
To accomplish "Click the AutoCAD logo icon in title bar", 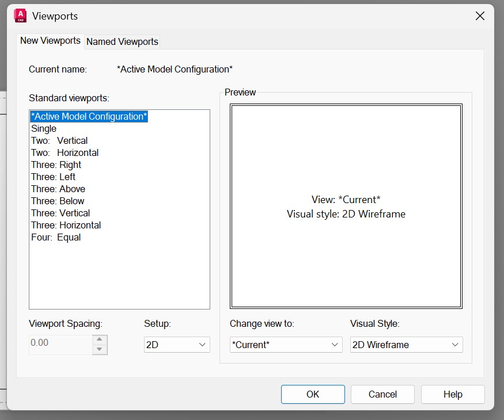I will point(20,16).
